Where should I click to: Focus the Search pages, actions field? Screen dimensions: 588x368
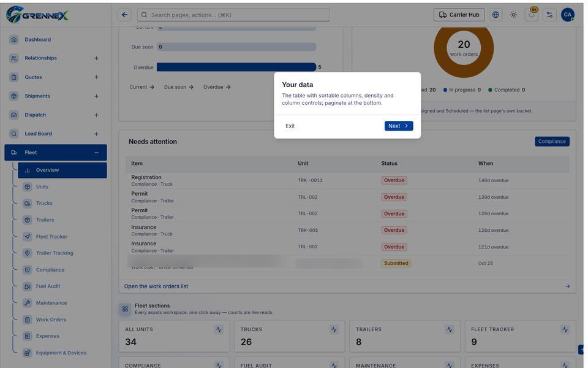233,15
